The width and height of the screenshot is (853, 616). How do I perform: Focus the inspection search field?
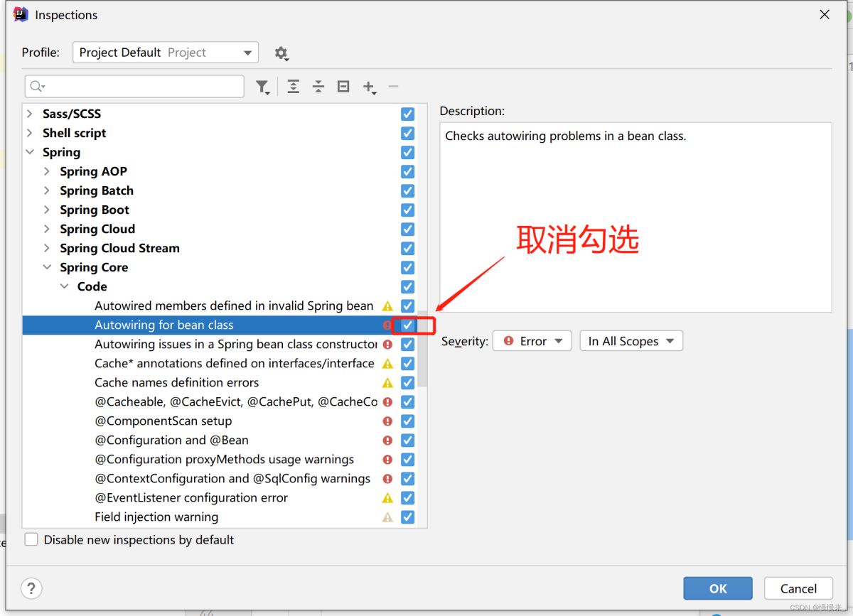click(134, 87)
